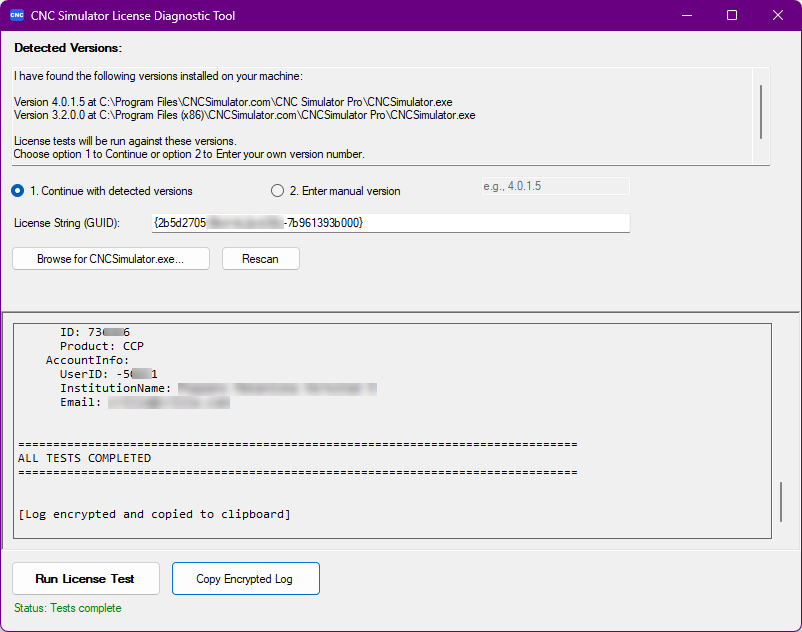Click 'ALL TESTS COMPLETED' log line
Viewport: 802px width, 632px height.
pos(84,458)
